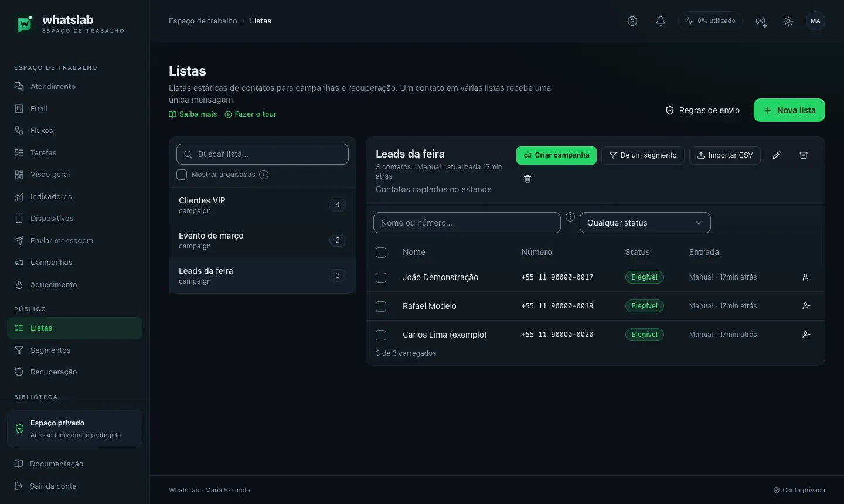
Task: Open Regras de envio
Action: (703, 110)
